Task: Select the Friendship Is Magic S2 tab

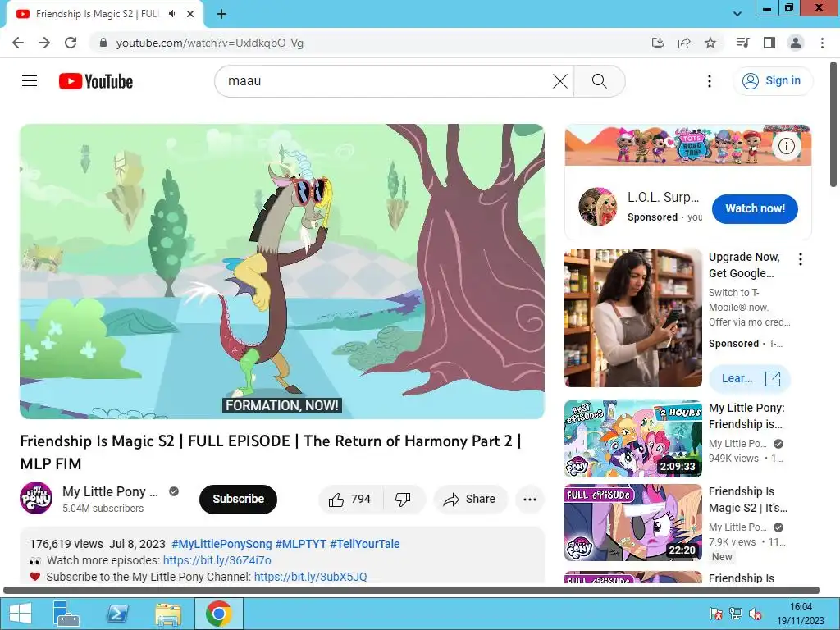Action: [x=97, y=14]
